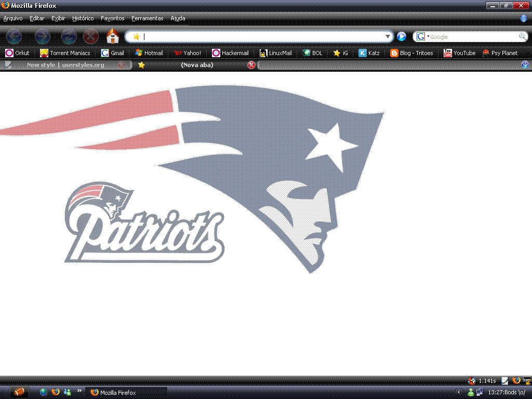This screenshot has width=532, height=399.
Task: Open the iG bookmark
Action: pyautogui.click(x=341, y=53)
